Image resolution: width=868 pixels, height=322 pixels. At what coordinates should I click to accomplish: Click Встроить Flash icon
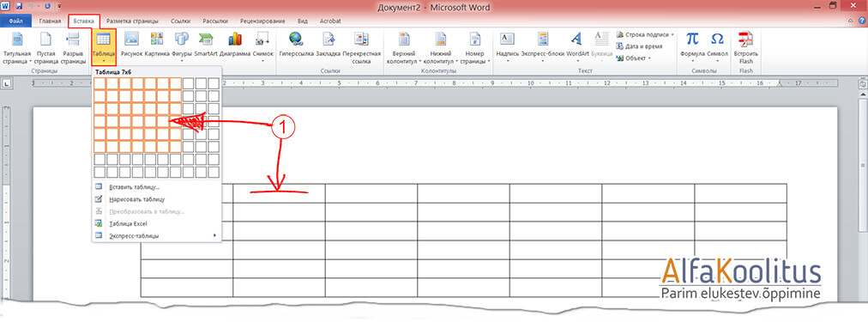[746, 39]
